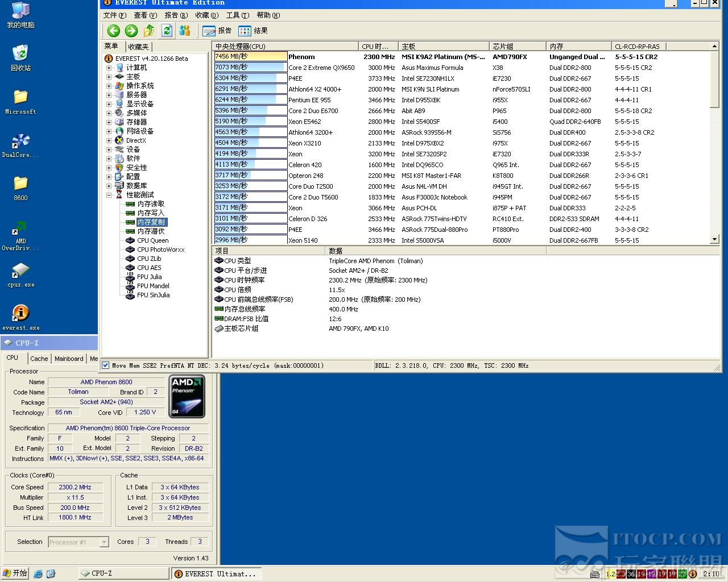Click the users icon in toolbar
The image size is (728, 582).
pyautogui.click(x=184, y=31)
